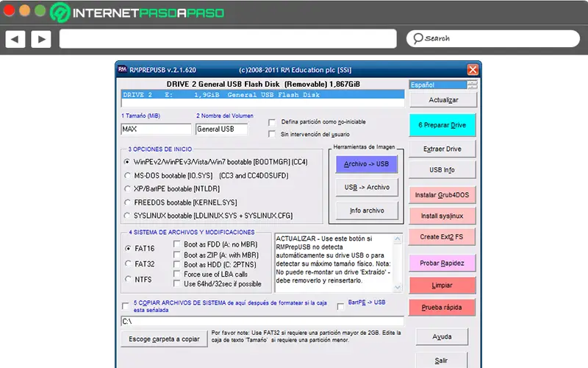Click the RM icon in RMPrepUSB title bar
Viewport: 588px width, 368px height.
(x=122, y=69)
